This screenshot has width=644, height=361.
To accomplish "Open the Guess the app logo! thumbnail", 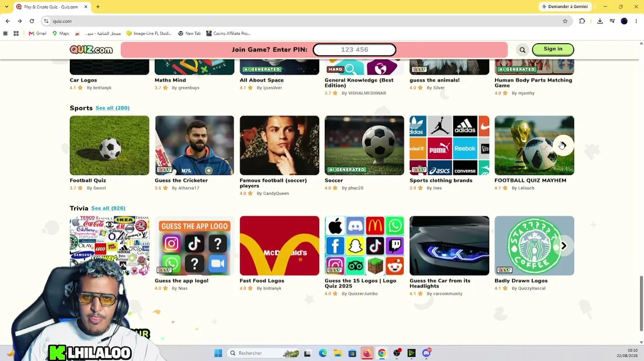I will tap(194, 246).
